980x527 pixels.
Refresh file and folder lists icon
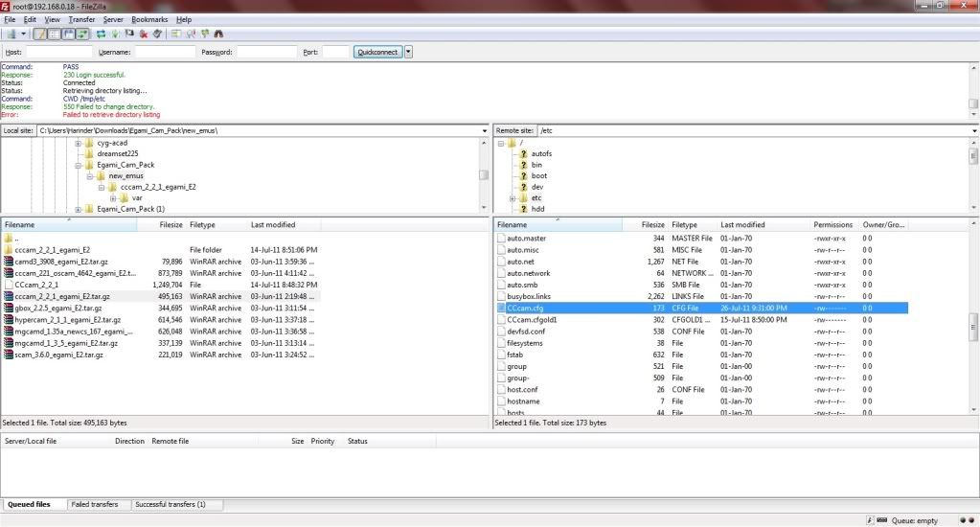point(101,34)
